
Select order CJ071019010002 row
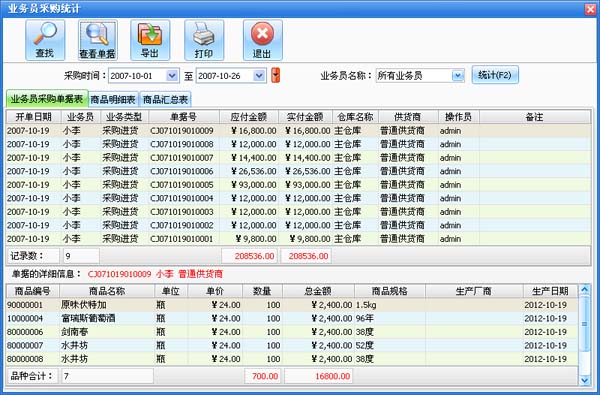[x=298, y=225]
